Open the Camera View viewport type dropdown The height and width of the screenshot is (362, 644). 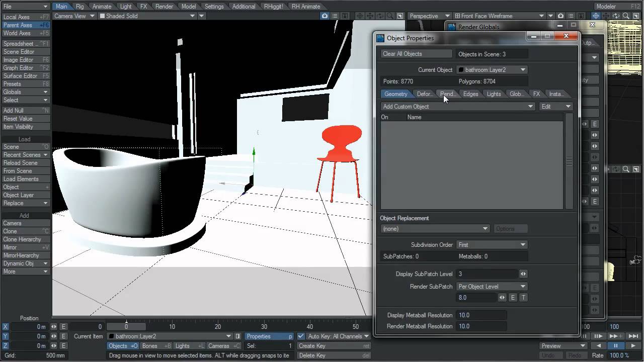coord(74,16)
